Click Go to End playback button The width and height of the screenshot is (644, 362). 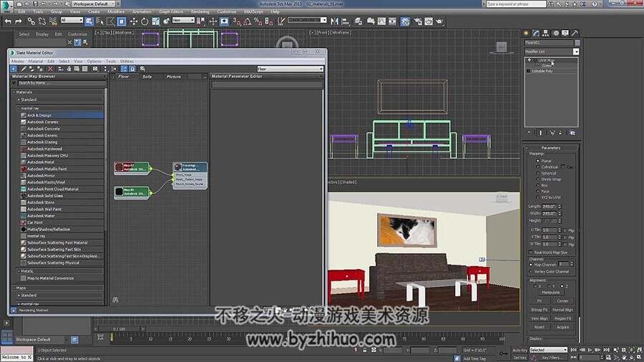coord(606,350)
